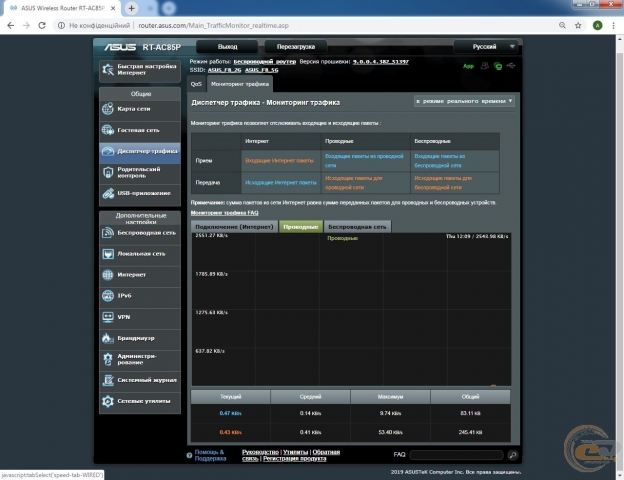624x480 pixels.
Task: Select the Беспроводная сеть graph tab
Action: (x=357, y=227)
